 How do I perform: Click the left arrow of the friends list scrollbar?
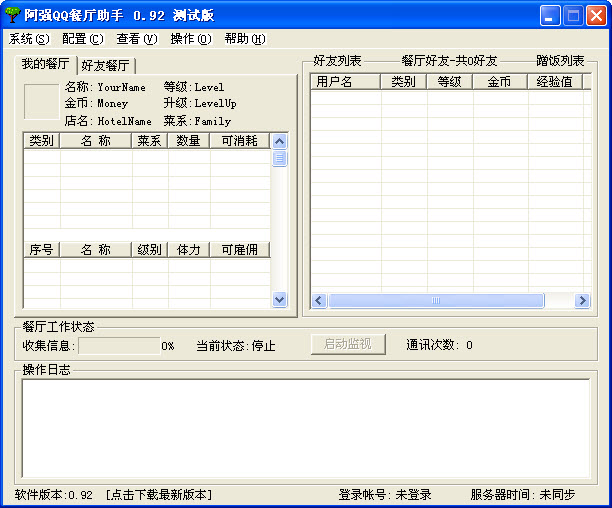319,301
